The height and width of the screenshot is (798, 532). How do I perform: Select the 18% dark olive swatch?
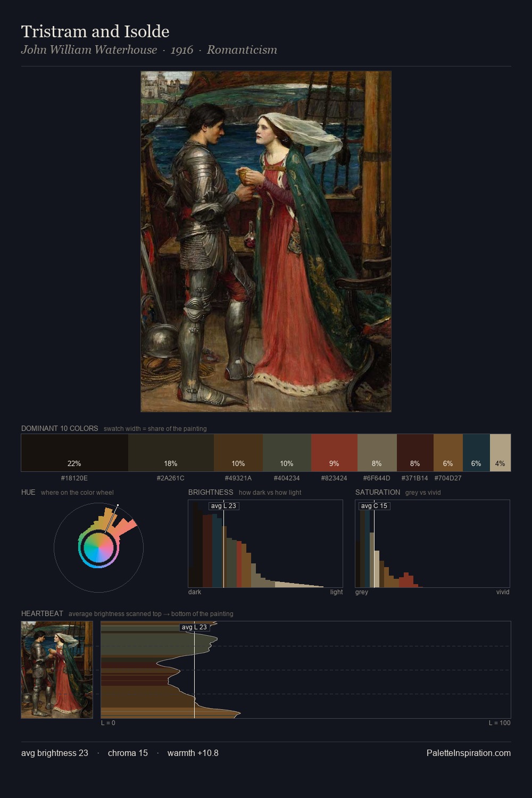point(171,453)
